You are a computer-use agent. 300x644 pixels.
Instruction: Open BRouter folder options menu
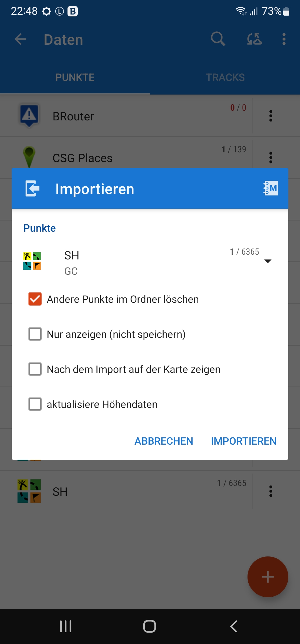tap(271, 116)
